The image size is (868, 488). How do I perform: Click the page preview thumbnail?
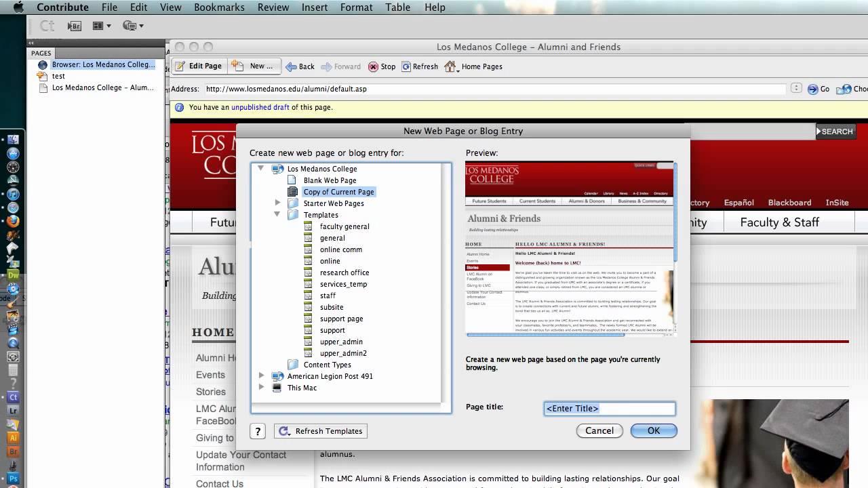point(570,246)
